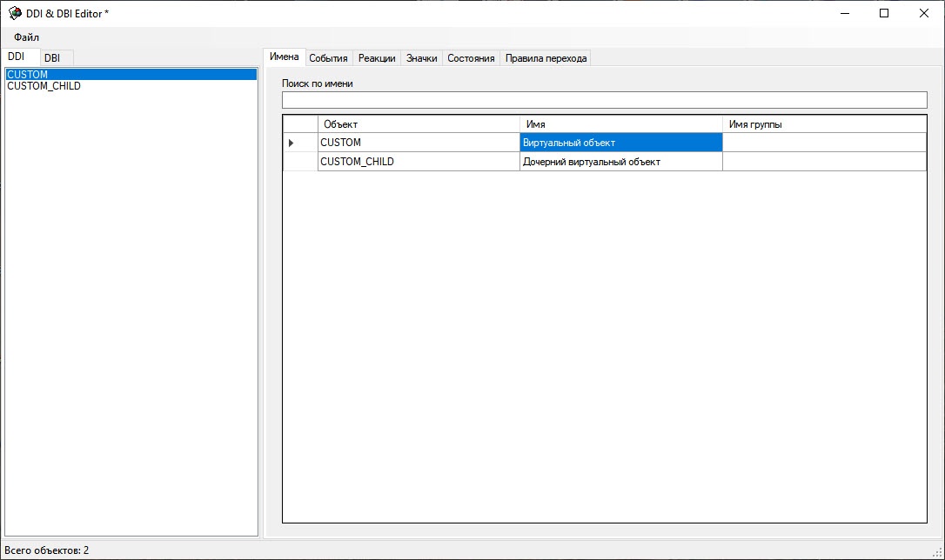Click the Дочерний виртуальный объект cell
The image size is (945, 560).
point(620,162)
